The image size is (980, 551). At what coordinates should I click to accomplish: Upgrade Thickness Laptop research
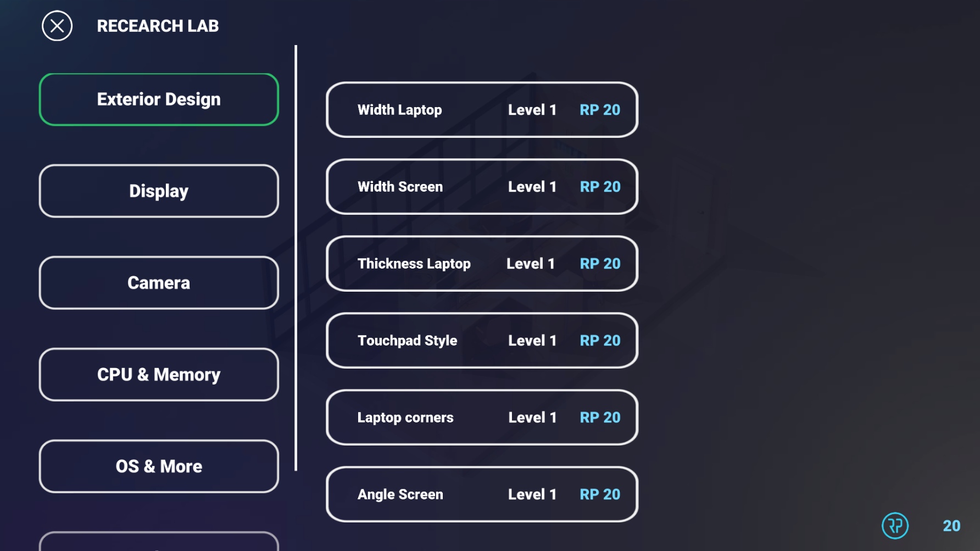[481, 264]
